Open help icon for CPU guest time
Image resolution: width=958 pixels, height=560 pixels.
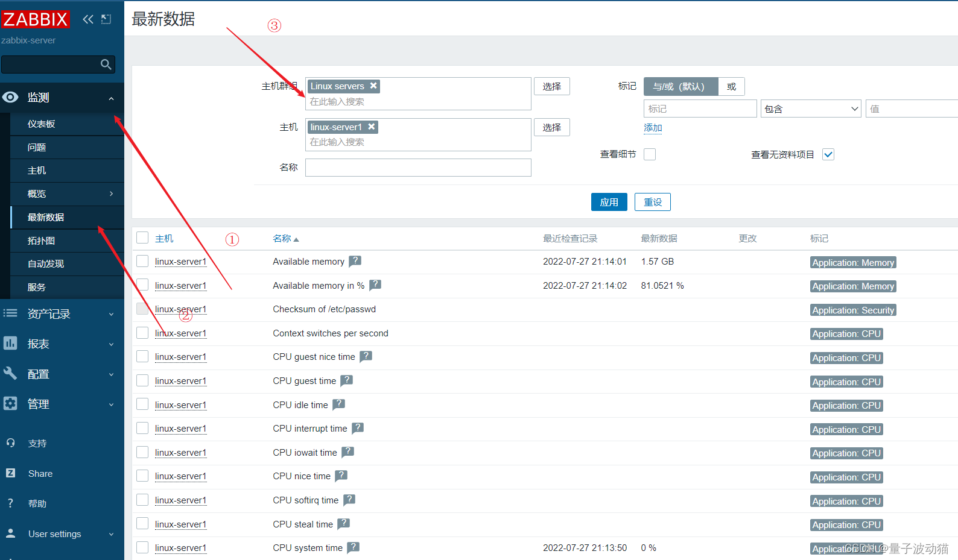pos(346,380)
